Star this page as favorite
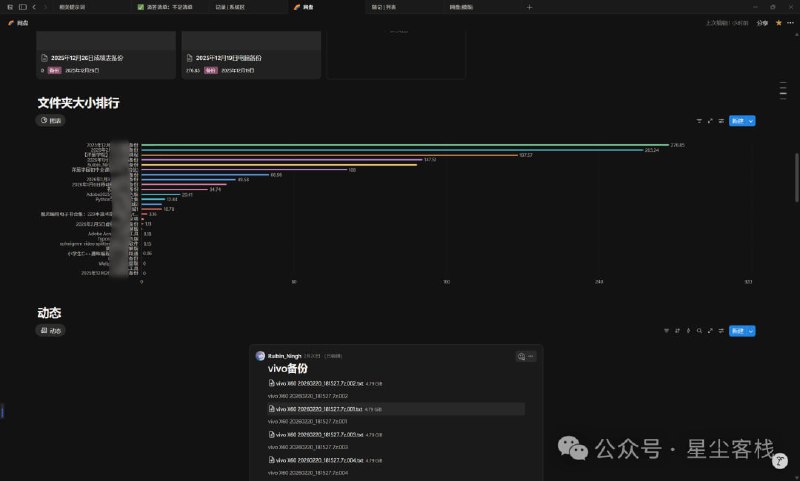The width and height of the screenshot is (800, 481). click(x=778, y=22)
